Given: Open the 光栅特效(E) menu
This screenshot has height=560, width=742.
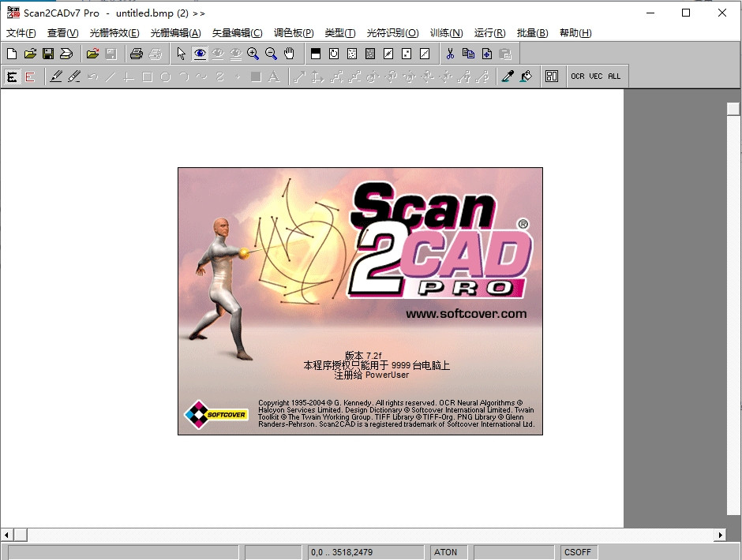Looking at the screenshot, I should pos(114,33).
